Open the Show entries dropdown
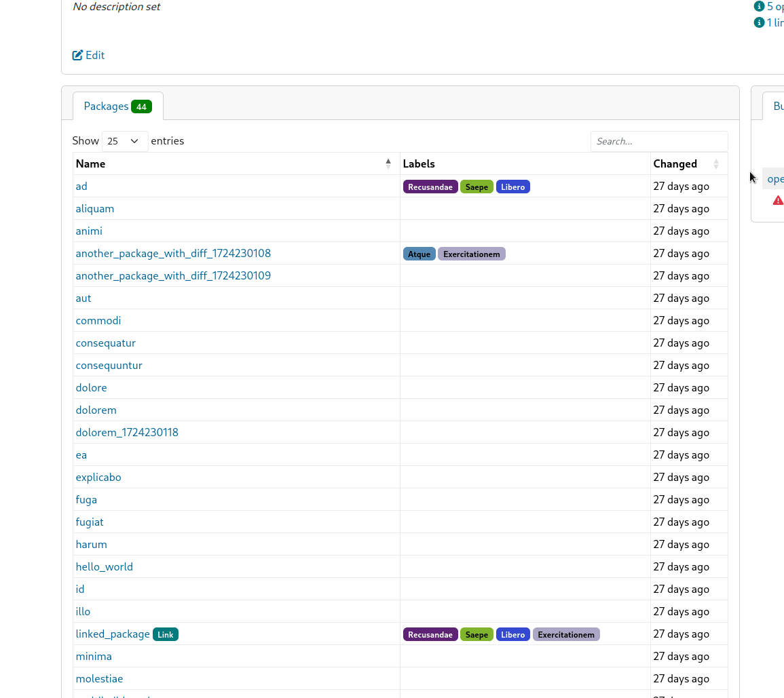This screenshot has width=784, height=698. (x=124, y=141)
